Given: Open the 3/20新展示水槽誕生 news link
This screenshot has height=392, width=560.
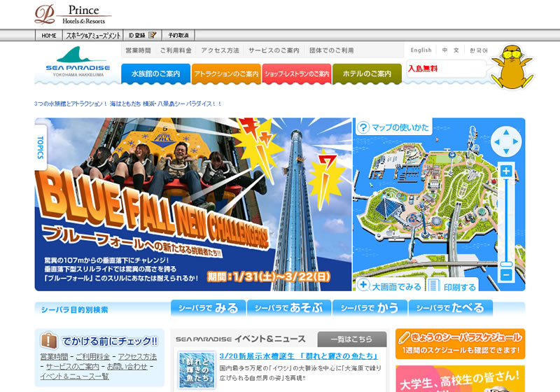Looking at the screenshot, I should [298, 356].
